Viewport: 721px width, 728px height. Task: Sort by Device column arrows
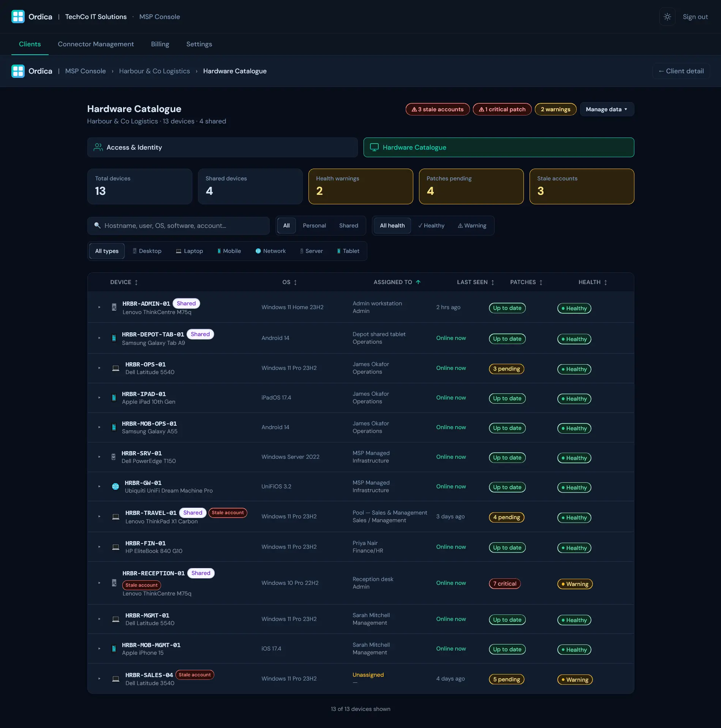pos(136,282)
